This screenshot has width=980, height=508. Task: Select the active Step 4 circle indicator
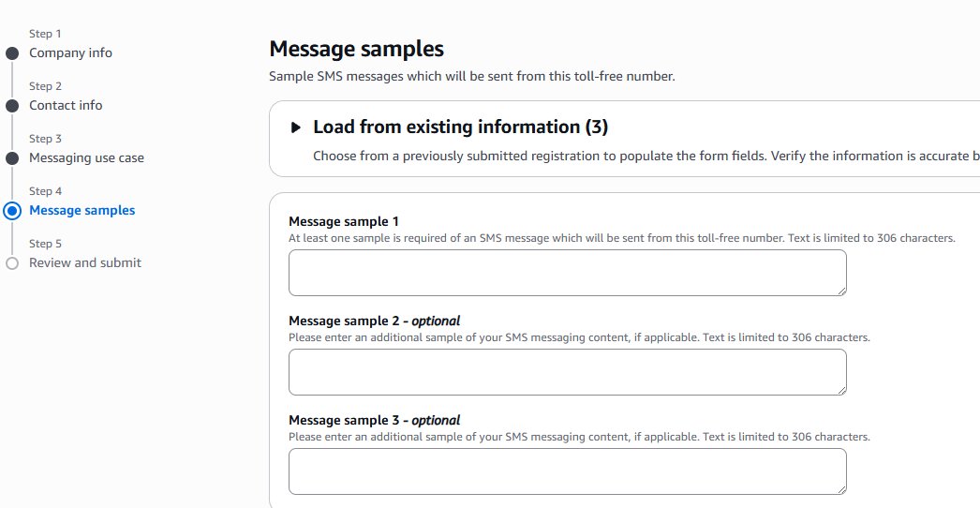click(12, 211)
